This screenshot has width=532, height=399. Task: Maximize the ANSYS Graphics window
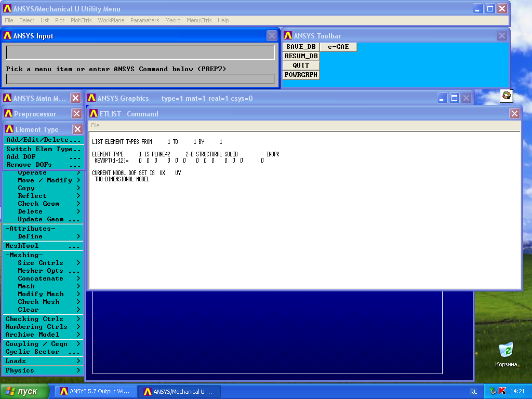click(x=454, y=98)
